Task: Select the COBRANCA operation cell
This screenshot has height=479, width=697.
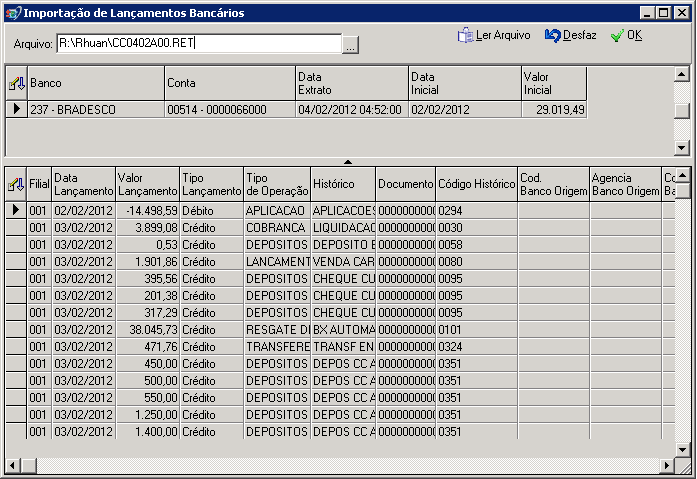Action: (x=277, y=228)
